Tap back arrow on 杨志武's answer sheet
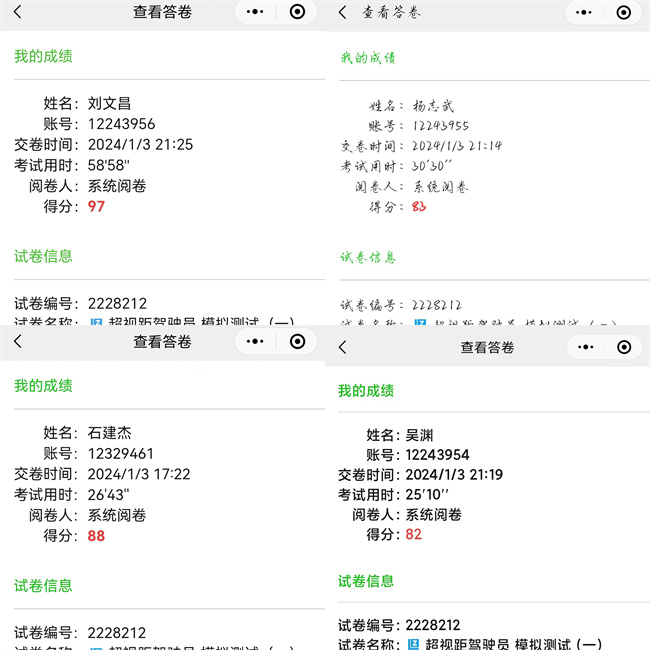The height and width of the screenshot is (650, 650). click(x=343, y=12)
